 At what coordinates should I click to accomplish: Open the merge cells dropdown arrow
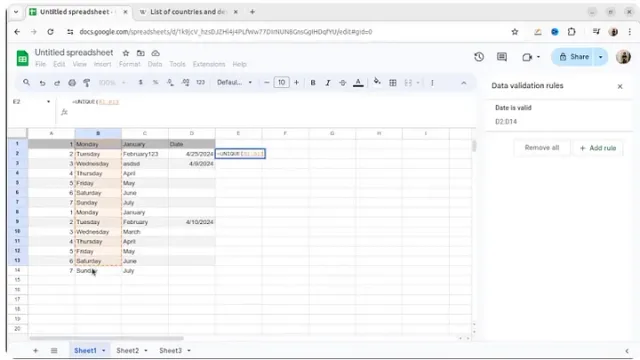418,83
